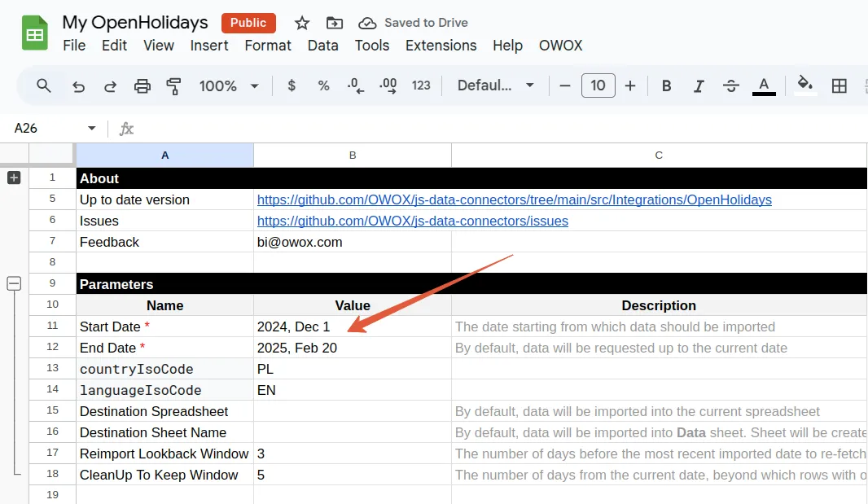
Task: Open the move to folder icon
Action: click(335, 23)
